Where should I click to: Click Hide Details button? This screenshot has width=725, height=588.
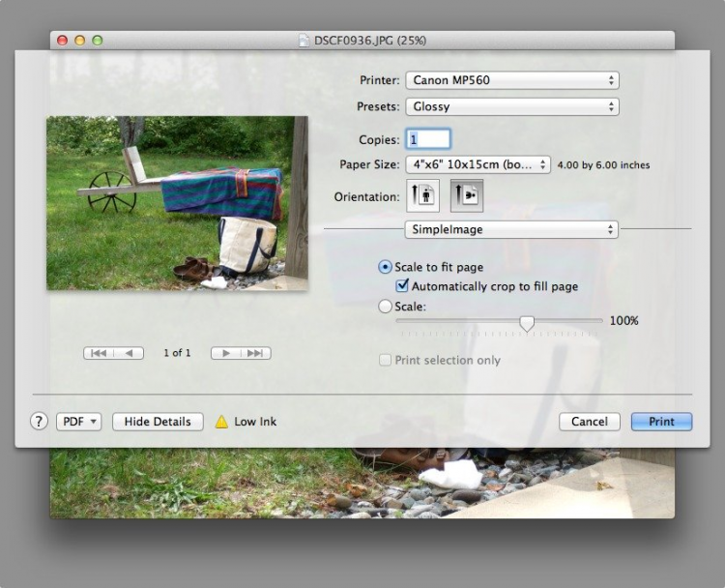tap(158, 422)
